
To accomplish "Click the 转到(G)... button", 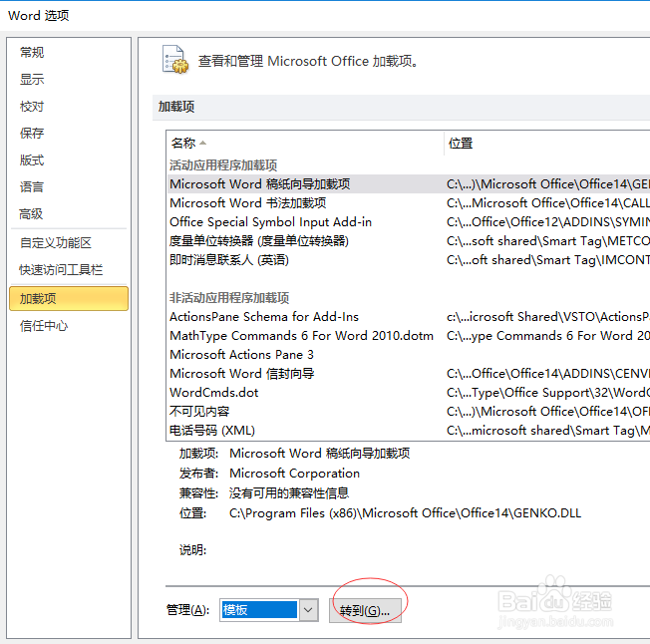I will 365,610.
